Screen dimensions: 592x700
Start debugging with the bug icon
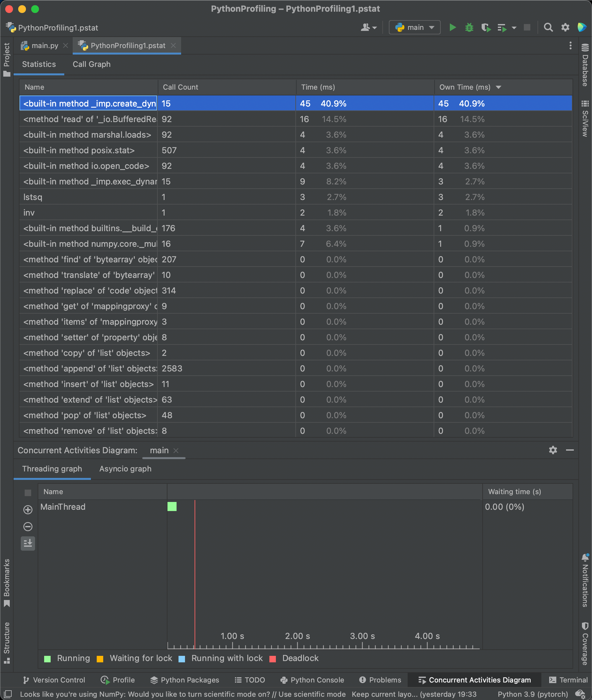(469, 28)
